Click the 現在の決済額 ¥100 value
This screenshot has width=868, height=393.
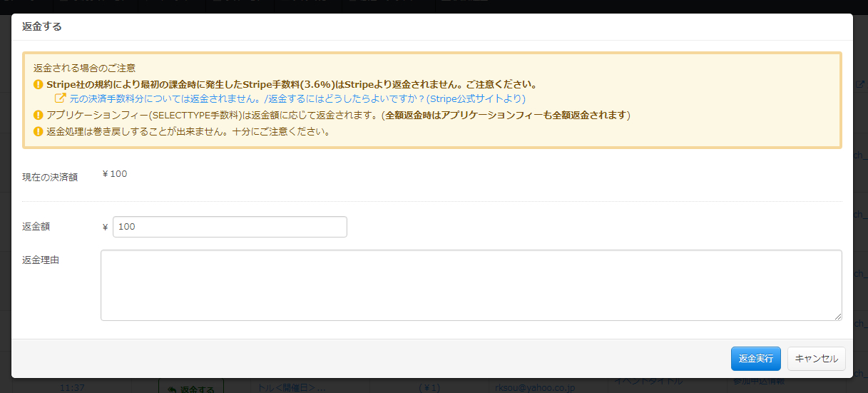click(x=115, y=174)
